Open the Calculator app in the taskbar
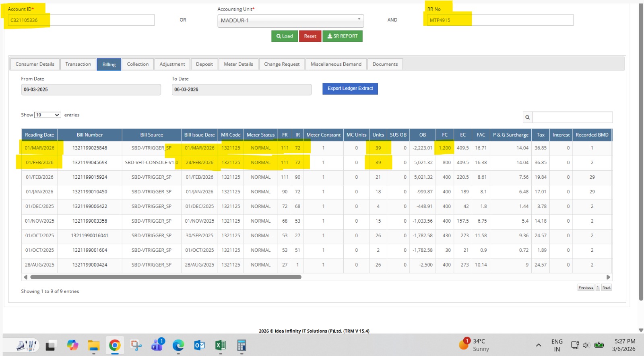This screenshot has width=644, height=356. click(x=242, y=346)
